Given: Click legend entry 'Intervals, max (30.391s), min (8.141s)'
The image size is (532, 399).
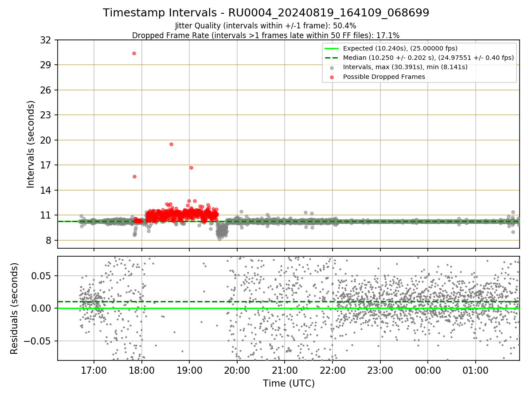Looking at the screenshot, I should pyautogui.click(x=405, y=67).
